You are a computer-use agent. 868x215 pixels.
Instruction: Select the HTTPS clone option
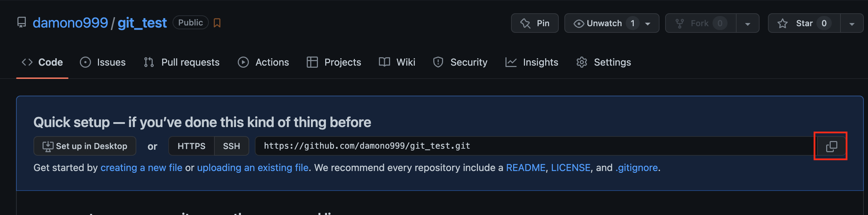[x=191, y=146]
